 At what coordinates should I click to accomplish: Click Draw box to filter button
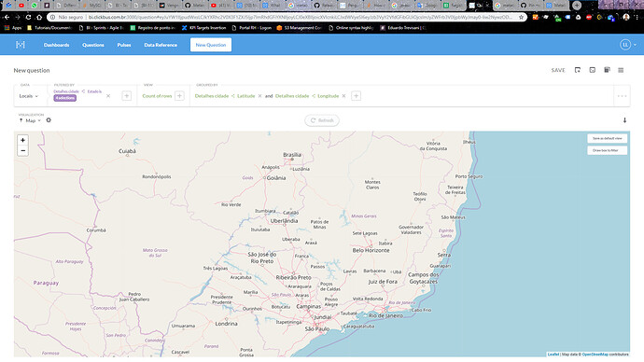click(x=607, y=150)
